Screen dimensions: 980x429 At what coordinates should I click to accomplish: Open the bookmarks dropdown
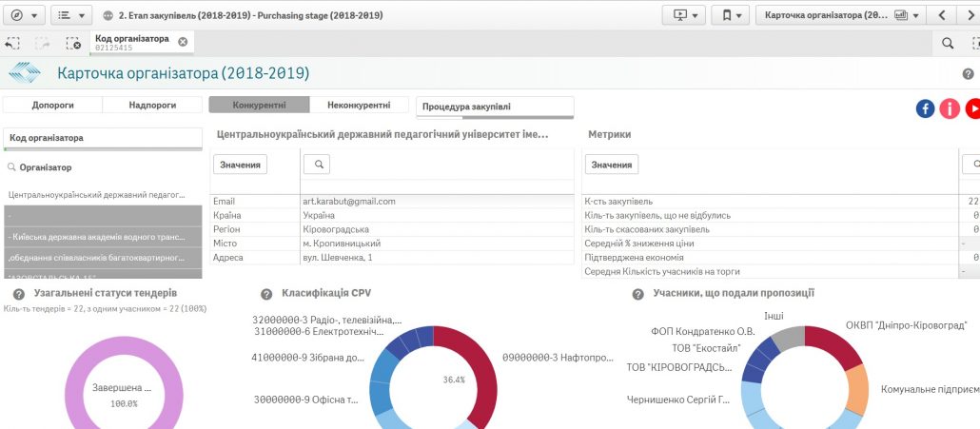point(730,15)
